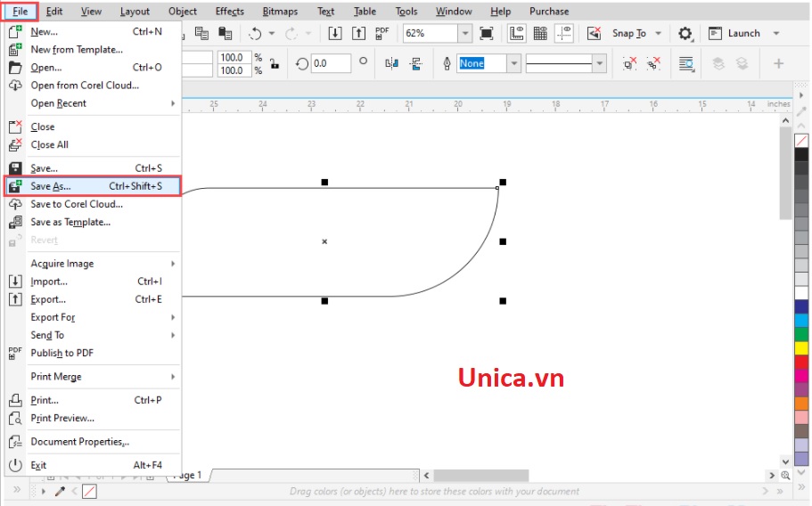Open the Window menu
Screen dimensions: 812x506
(454, 12)
